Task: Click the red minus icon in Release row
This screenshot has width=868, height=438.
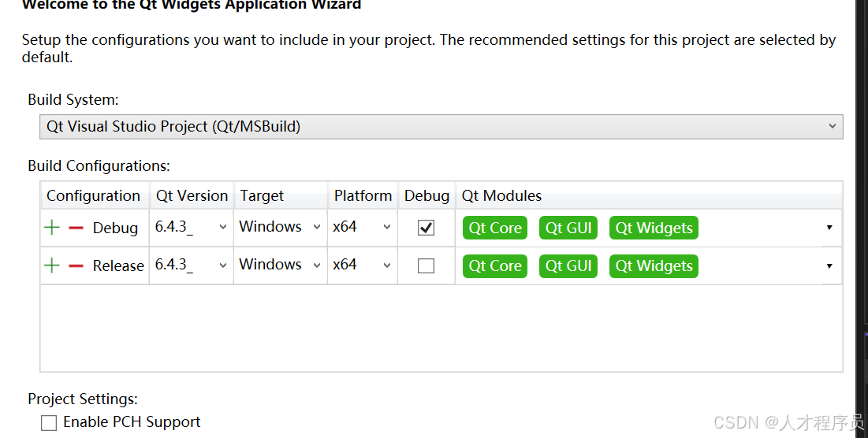Action: [x=76, y=265]
